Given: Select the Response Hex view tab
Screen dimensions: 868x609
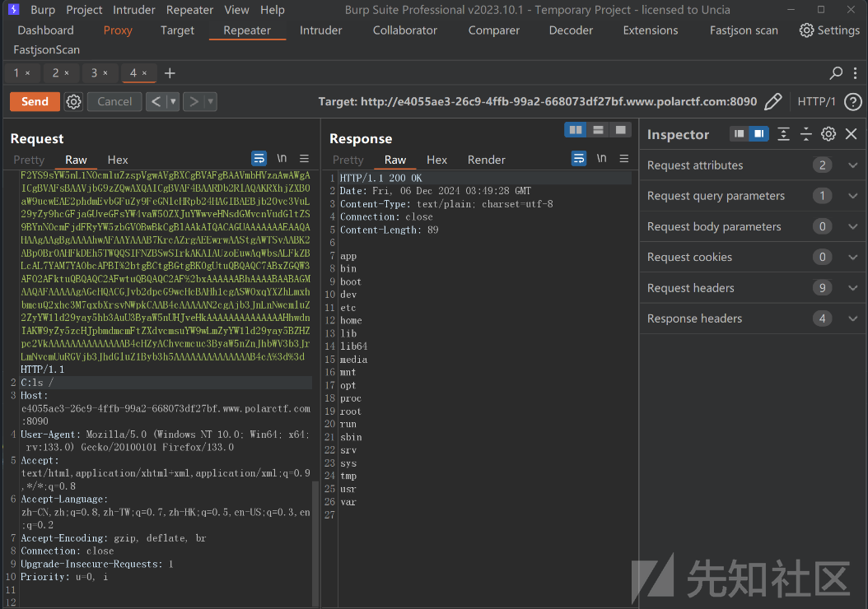Looking at the screenshot, I should tap(436, 160).
